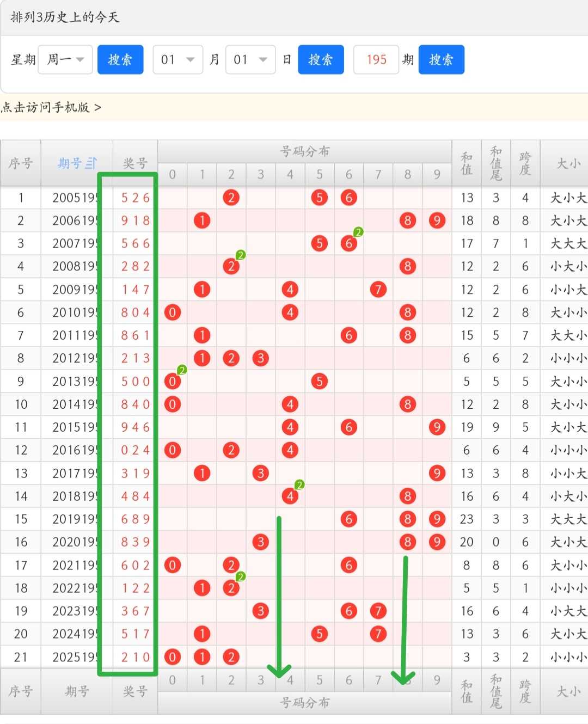Screen dimensions: 588x724
Task: Click the 和值 column header at top
Action: [467, 163]
